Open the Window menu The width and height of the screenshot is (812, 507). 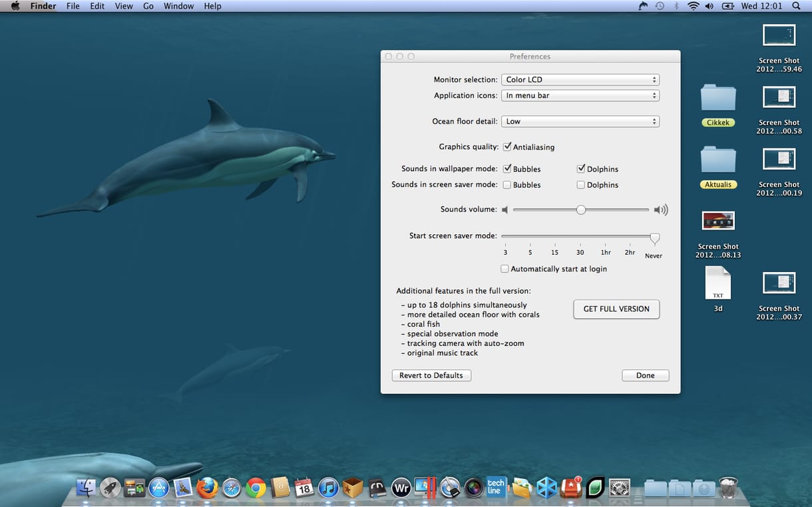(178, 6)
